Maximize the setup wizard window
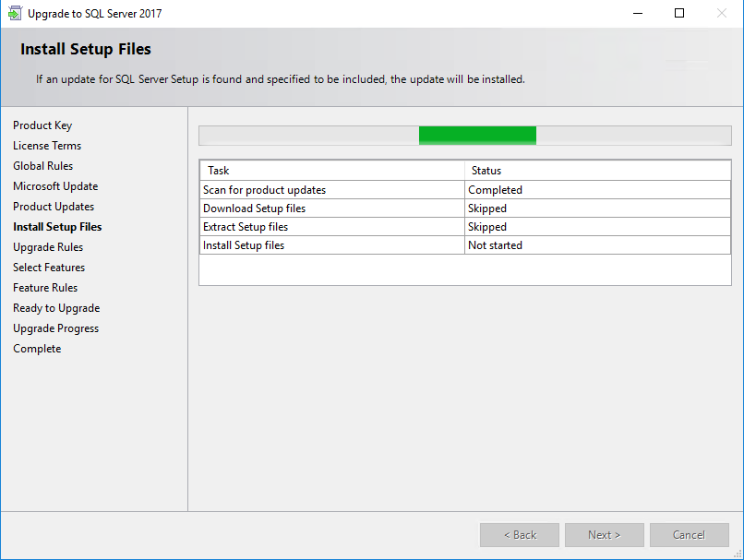The width and height of the screenshot is (744, 560). click(679, 13)
